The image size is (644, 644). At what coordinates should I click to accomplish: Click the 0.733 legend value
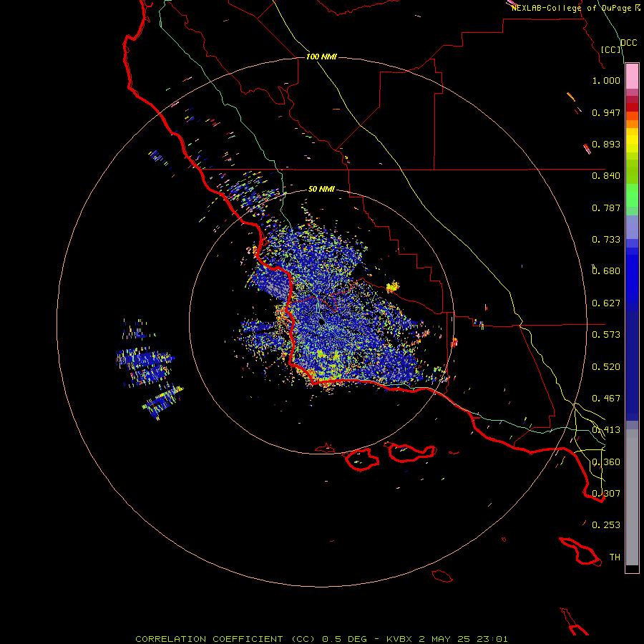tap(606, 240)
